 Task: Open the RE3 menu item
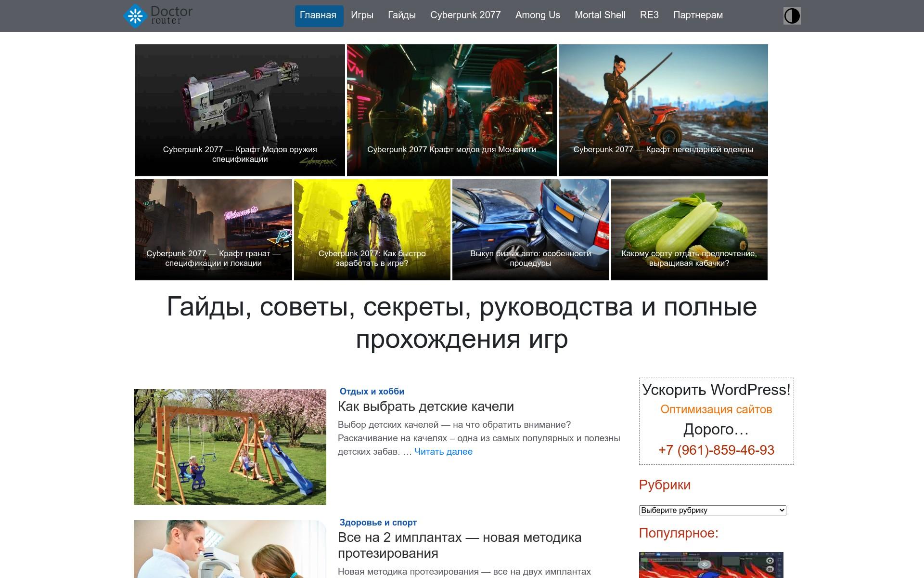coord(649,15)
